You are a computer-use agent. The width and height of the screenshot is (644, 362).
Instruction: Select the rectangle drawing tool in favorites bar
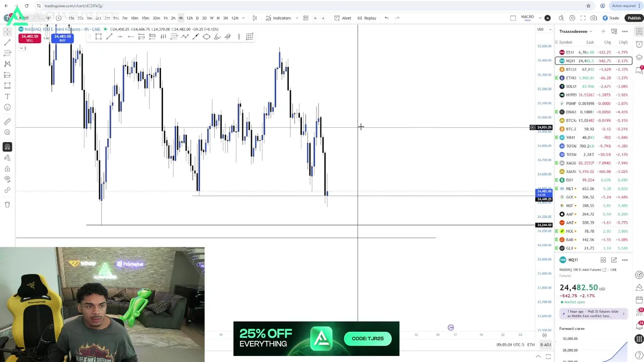[99, 36]
